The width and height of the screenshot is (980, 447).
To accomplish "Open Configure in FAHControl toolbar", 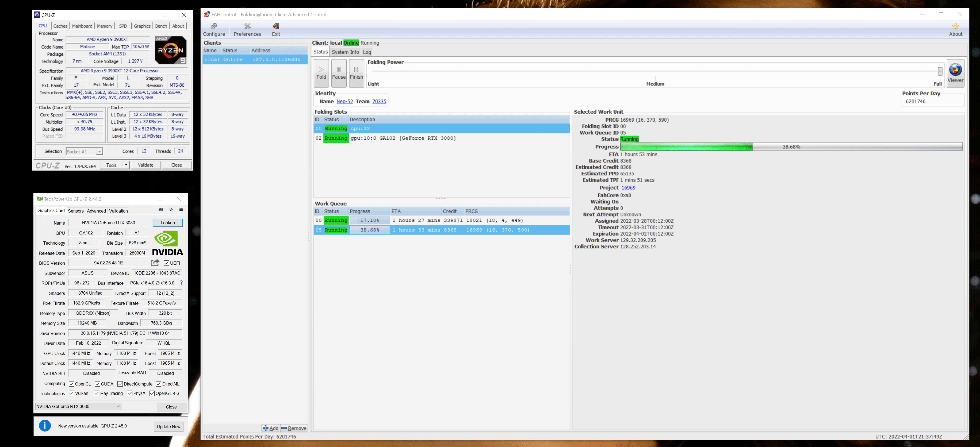I will pos(214,30).
